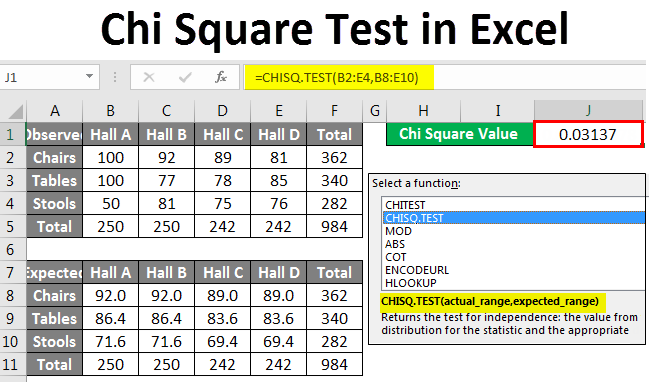
Task: Click expected Chairs Hall D value 89.0
Action: click(x=279, y=296)
